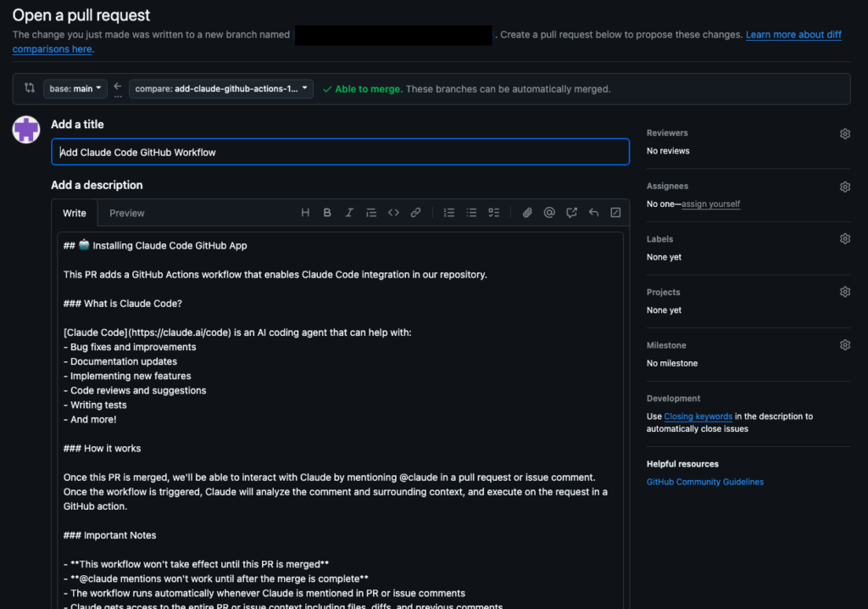Viewport: 868px width, 609px height.
Task: Click the '### Important Notes' line
Action: coord(109,535)
